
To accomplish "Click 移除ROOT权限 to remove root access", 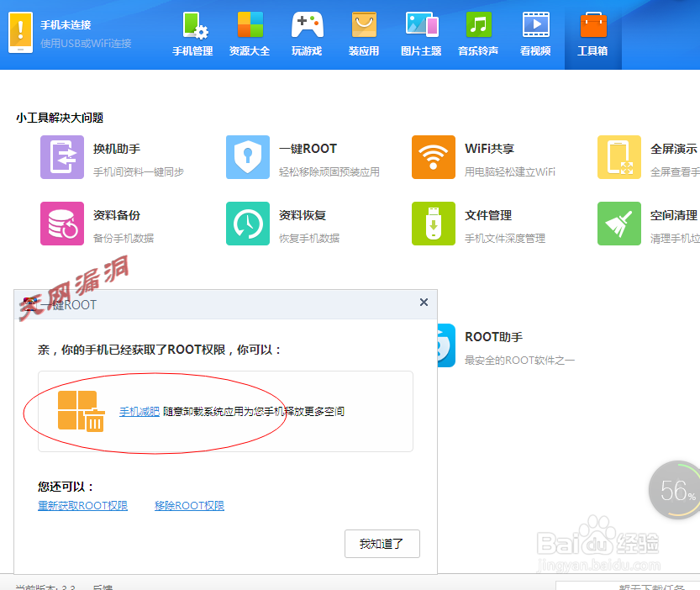I will click(190, 505).
